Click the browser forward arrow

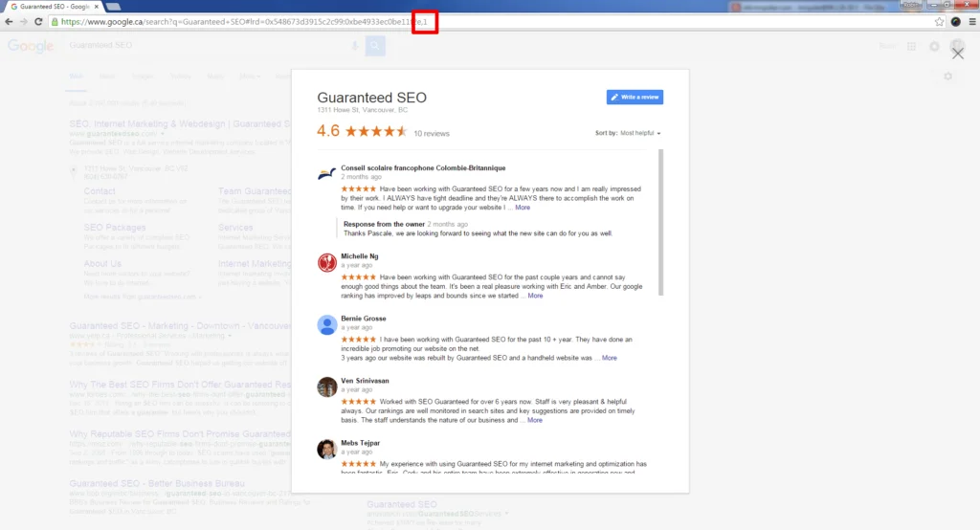pyautogui.click(x=23, y=22)
